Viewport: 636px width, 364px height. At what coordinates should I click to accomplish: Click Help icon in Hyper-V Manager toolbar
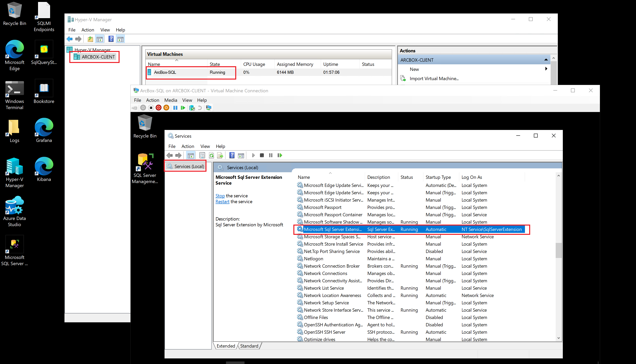111,39
